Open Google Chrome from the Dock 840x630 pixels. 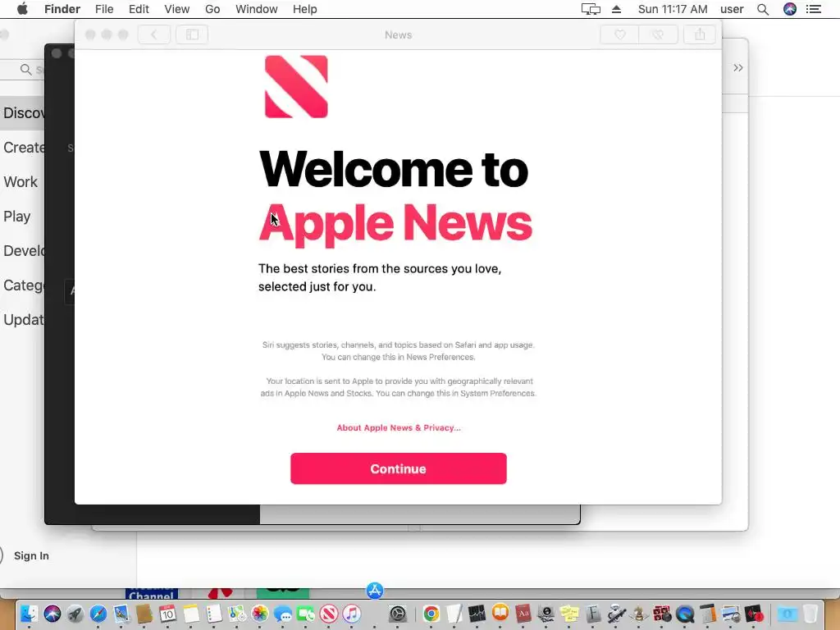[x=431, y=614]
